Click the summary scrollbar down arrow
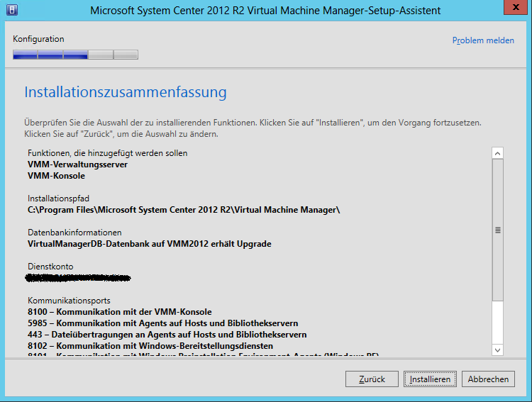The image size is (532, 402). [497, 350]
